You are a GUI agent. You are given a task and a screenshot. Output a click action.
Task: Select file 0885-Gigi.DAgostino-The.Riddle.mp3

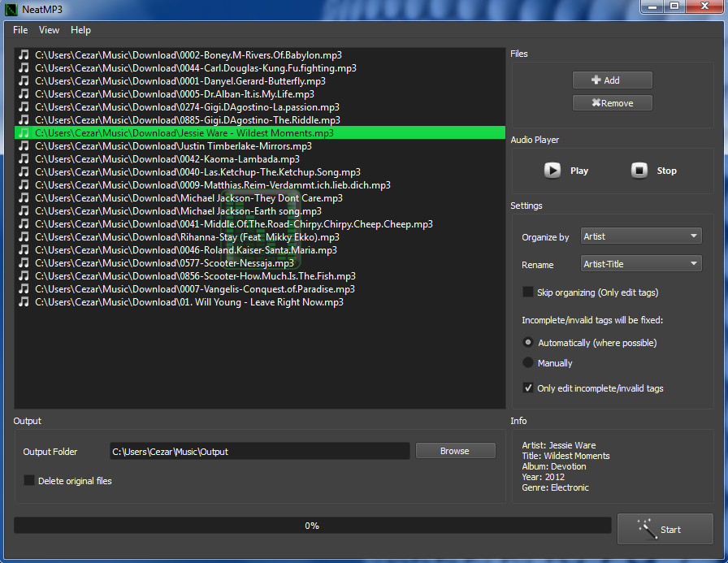coord(259,119)
